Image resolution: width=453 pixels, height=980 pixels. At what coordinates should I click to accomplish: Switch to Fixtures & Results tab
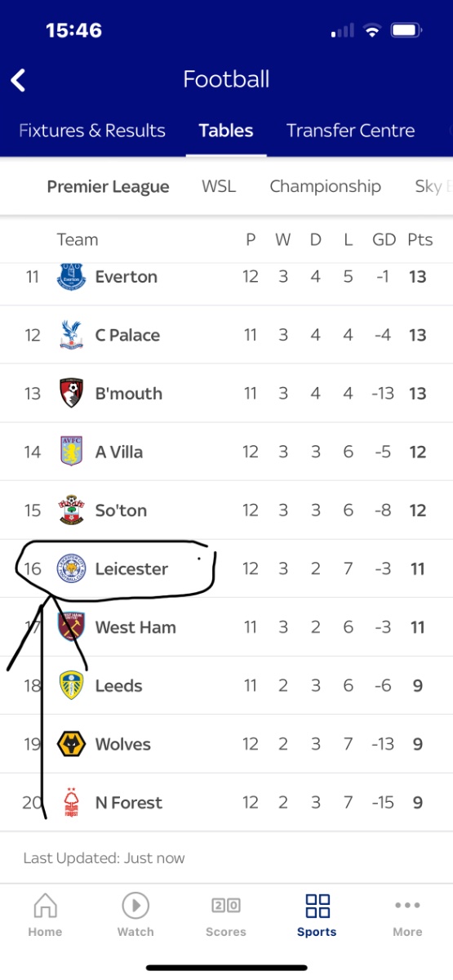(92, 131)
